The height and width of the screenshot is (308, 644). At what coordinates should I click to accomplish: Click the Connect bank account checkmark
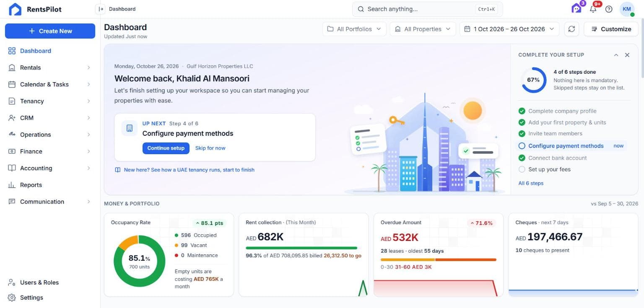click(x=522, y=158)
